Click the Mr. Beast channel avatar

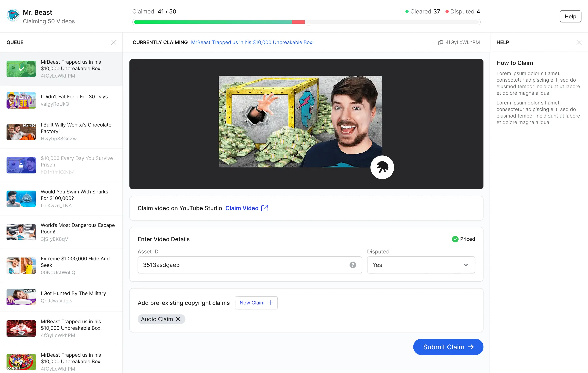[x=13, y=15]
